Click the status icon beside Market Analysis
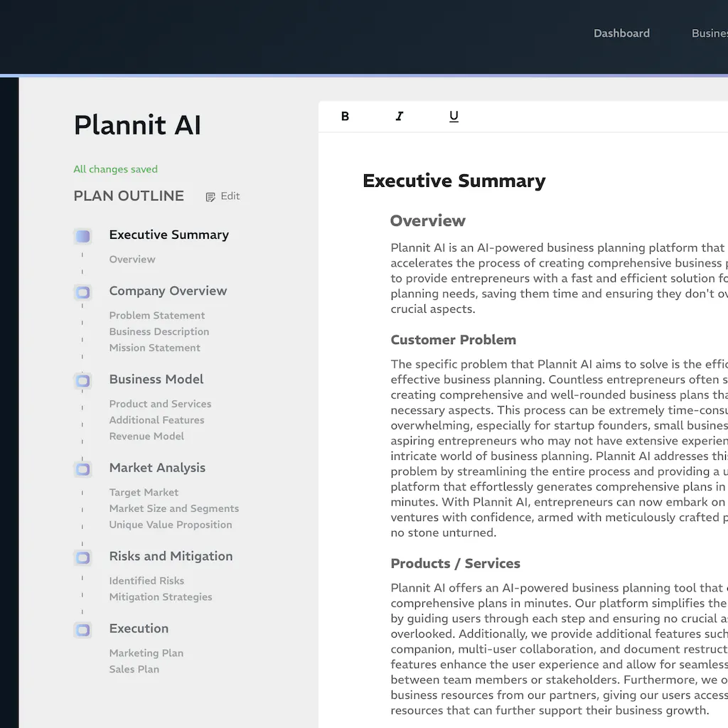The height and width of the screenshot is (728, 728). pos(82,469)
